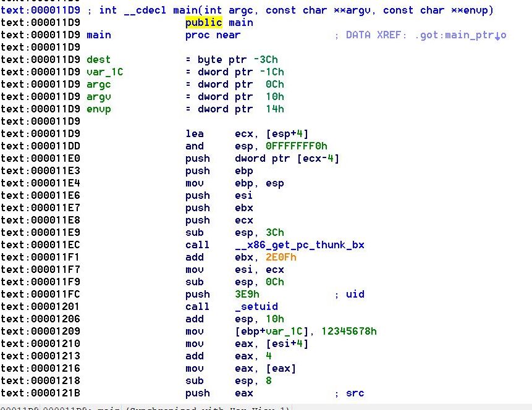Follow the .got:main_ptr cross-reference

point(454,35)
